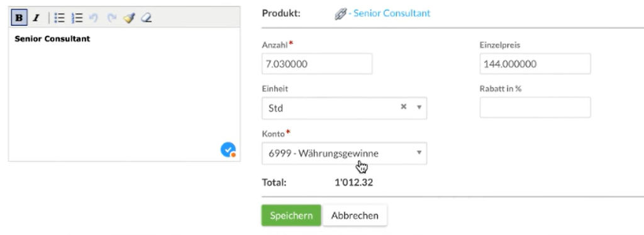Click the Einzelpreis price field

click(x=535, y=64)
